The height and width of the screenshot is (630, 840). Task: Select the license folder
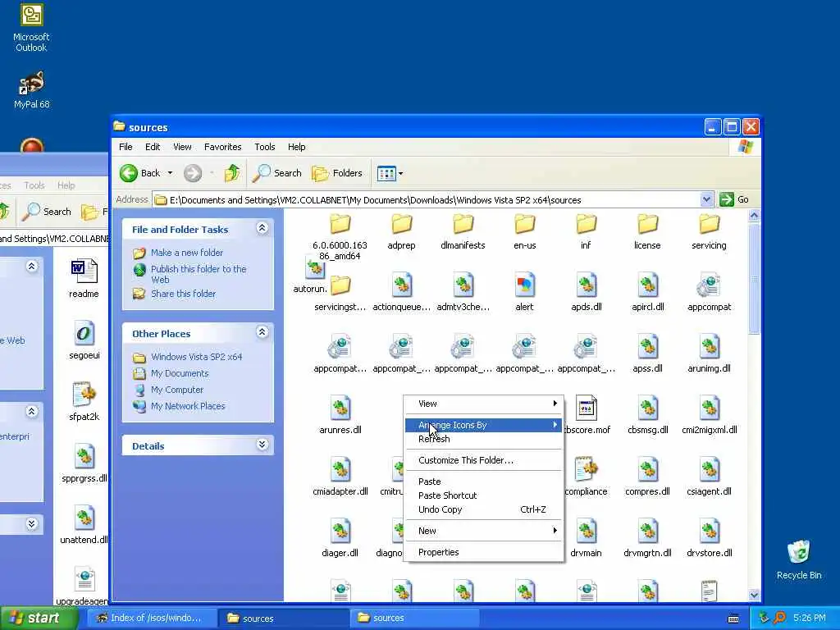click(647, 224)
